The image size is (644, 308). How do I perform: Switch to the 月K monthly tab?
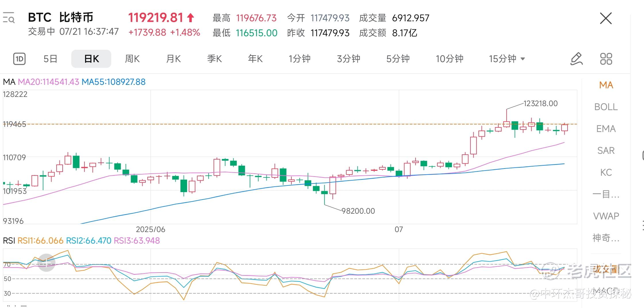173,59
